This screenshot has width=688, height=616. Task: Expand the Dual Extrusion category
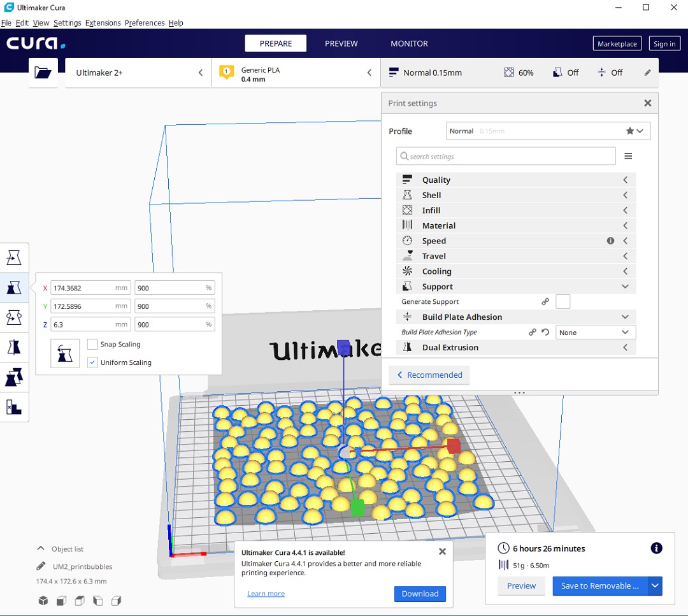516,347
